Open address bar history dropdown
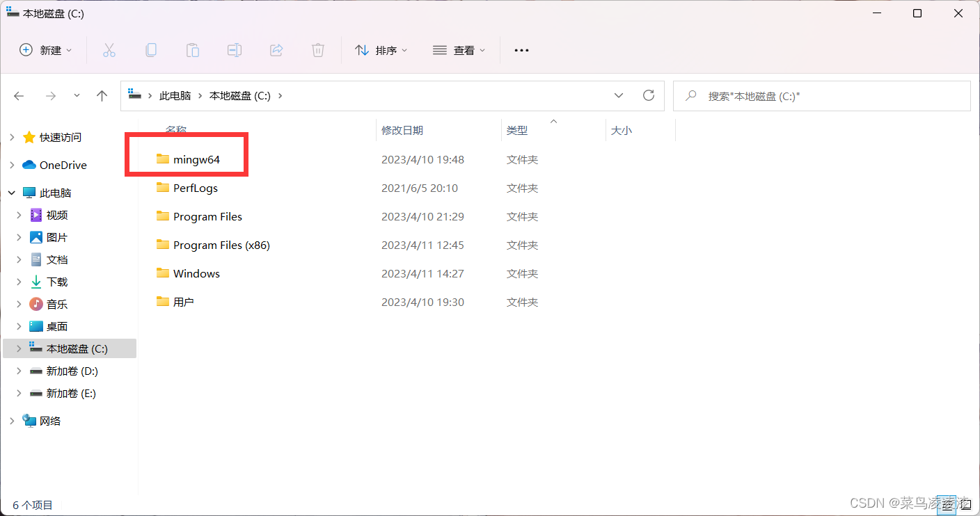Viewport: 980px width, 516px height. point(619,96)
